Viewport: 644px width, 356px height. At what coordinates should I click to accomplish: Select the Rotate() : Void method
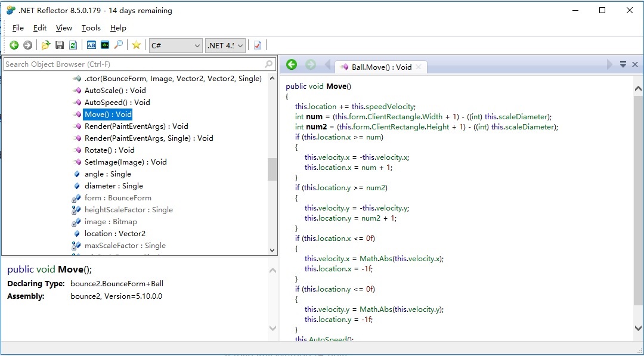click(x=109, y=150)
